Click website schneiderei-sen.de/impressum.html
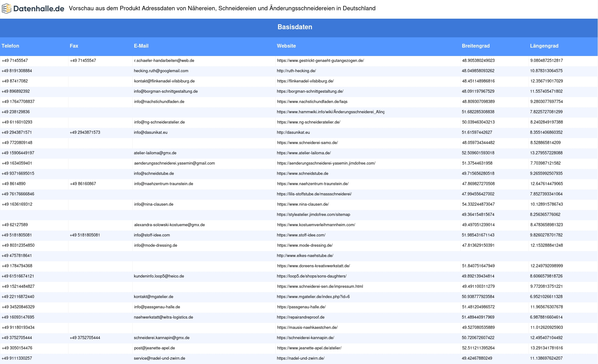 (320, 287)
